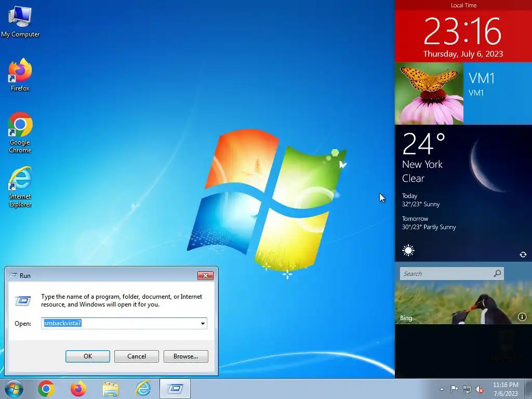Click the sun icon in weather widget

click(408, 251)
